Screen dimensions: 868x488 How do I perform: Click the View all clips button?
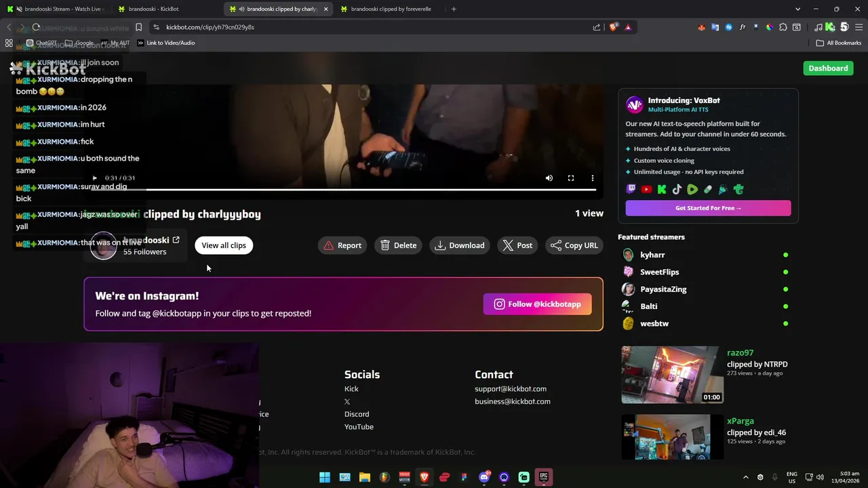pos(224,245)
